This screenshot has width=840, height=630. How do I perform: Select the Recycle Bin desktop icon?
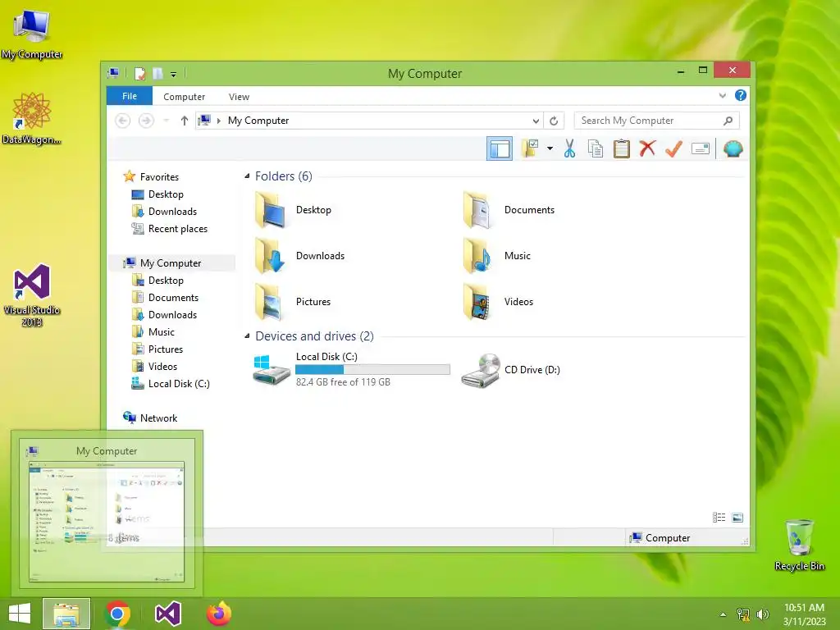tap(799, 545)
